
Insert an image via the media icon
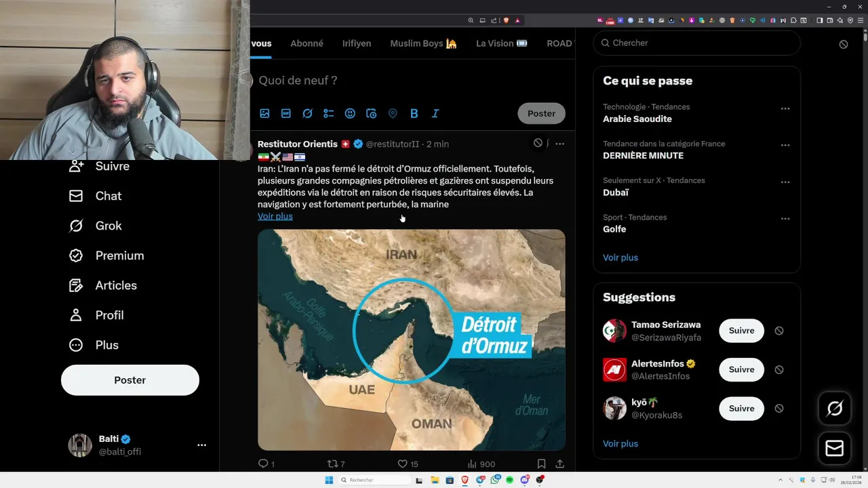click(x=264, y=114)
